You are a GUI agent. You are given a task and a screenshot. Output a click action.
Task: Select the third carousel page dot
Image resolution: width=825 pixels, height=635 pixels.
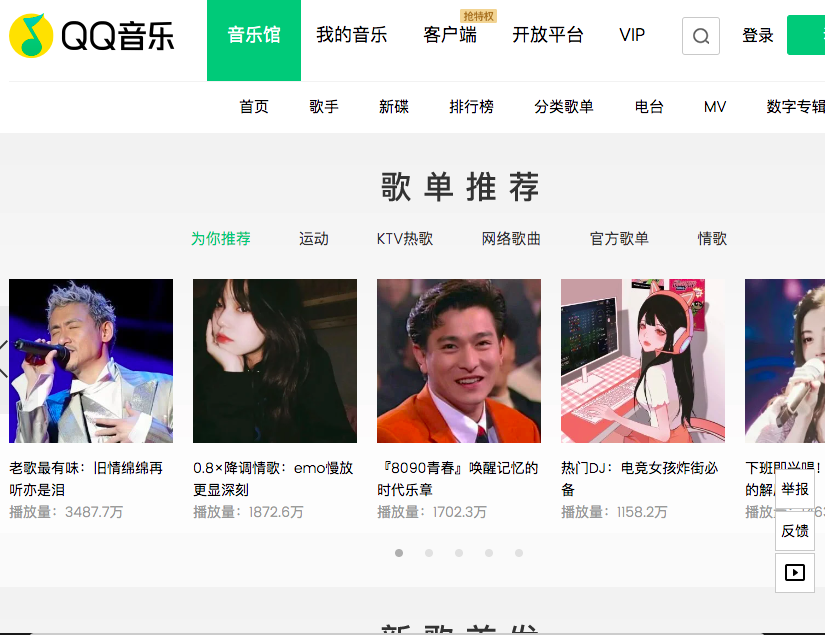[459, 553]
